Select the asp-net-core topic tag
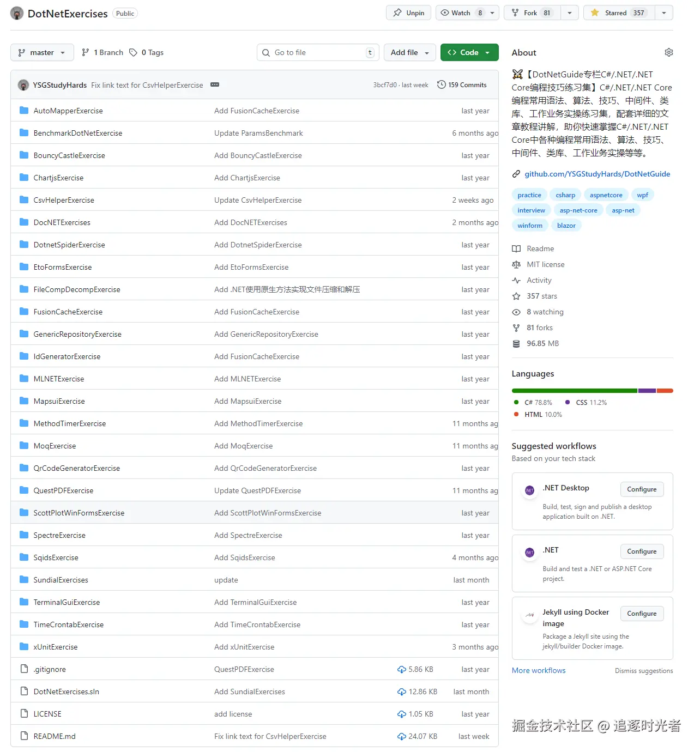The width and height of the screenshot is (700, 752). pos(578,210)
